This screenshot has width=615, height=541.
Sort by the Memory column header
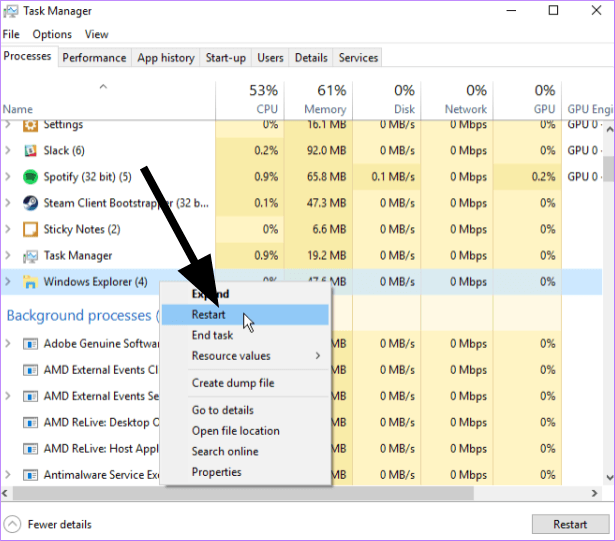click(x=318, y=100)
